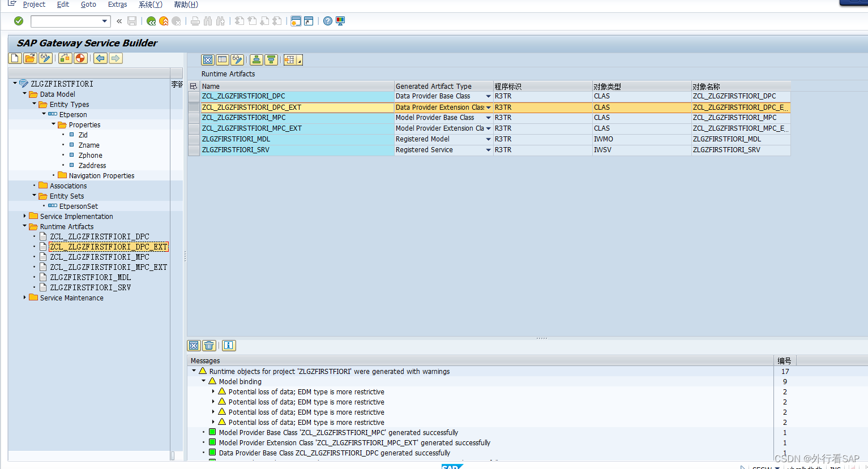Click the Details icon above Runtime Artifacts grid

coord(223,60)
